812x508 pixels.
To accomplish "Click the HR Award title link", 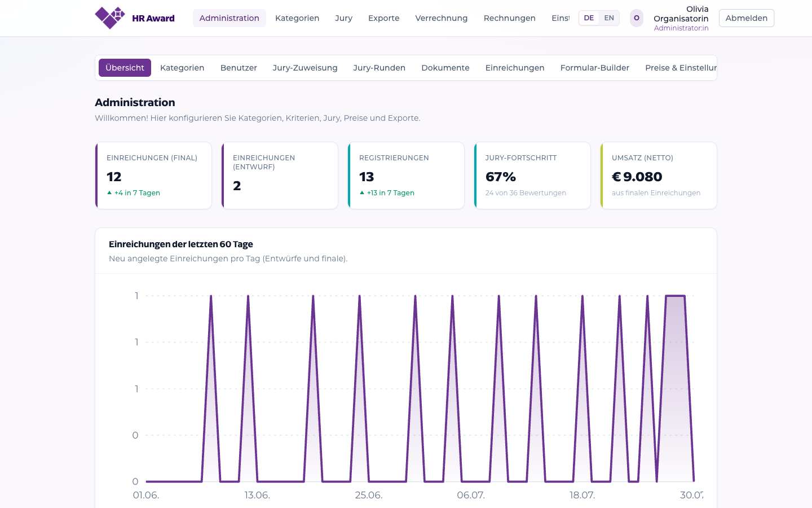I will 153,18.
